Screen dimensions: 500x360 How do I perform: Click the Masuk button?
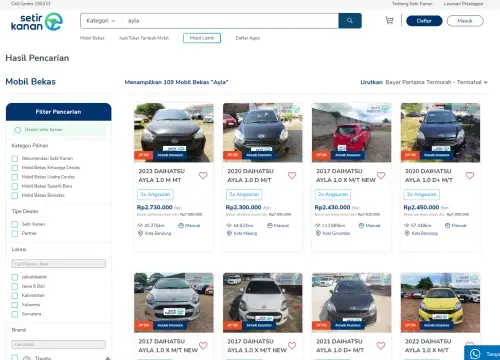[x=465, y=21]
